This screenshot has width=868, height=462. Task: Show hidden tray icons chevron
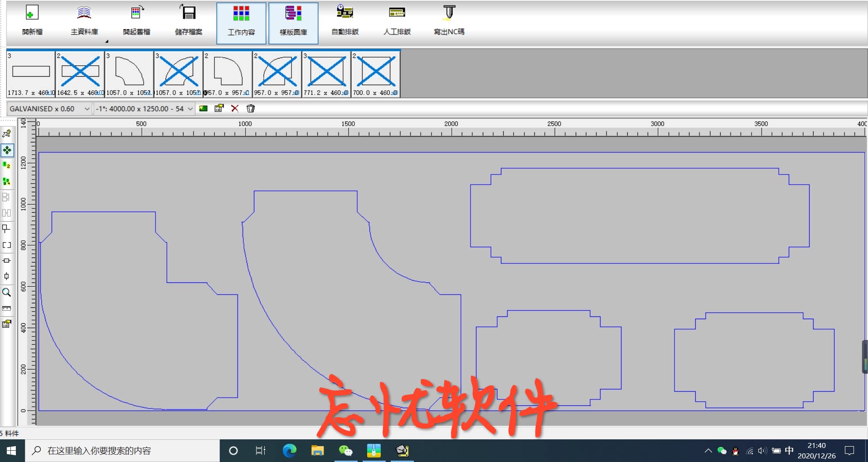click(x=708, y=451)
